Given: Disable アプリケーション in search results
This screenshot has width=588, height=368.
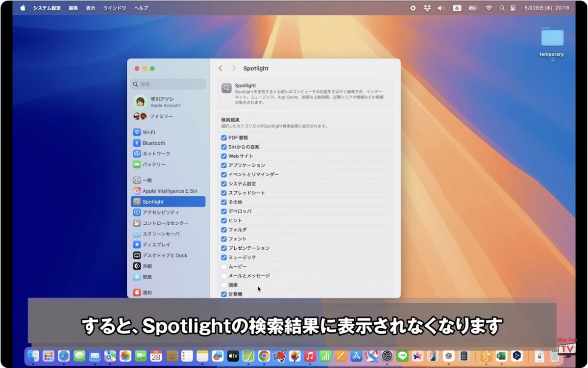Looking at the screenshot, I should 224,165.
